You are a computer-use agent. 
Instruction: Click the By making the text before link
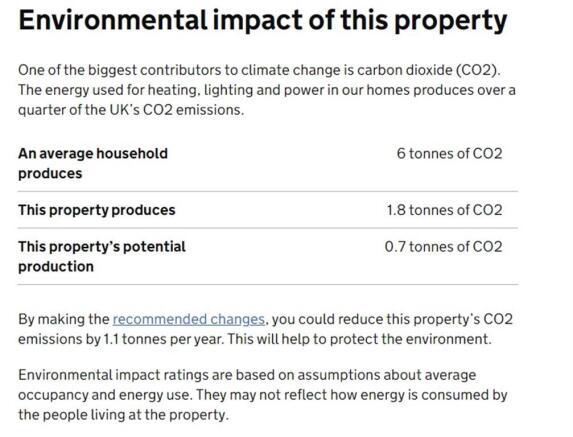pyautogui.click(x=64, y=319)
